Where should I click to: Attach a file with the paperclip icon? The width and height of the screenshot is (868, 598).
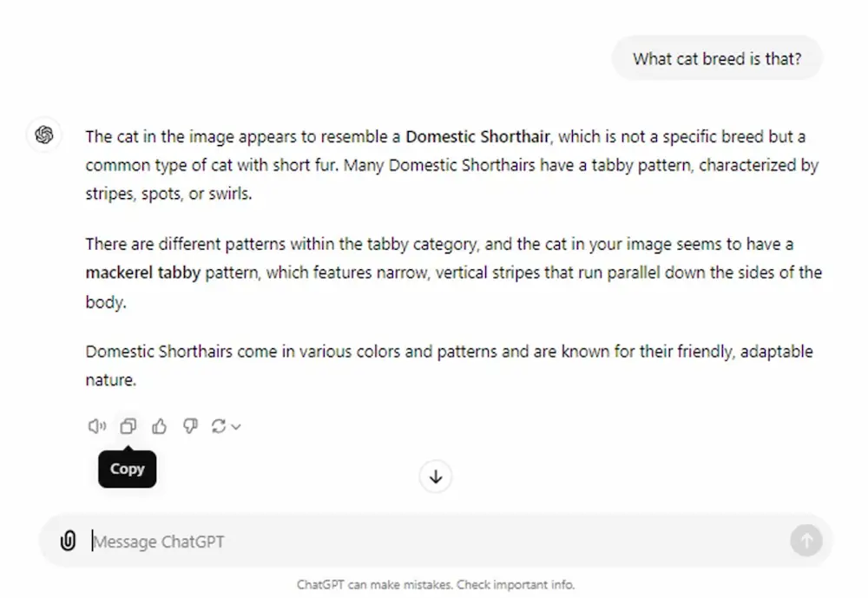[x=68, y=541]
